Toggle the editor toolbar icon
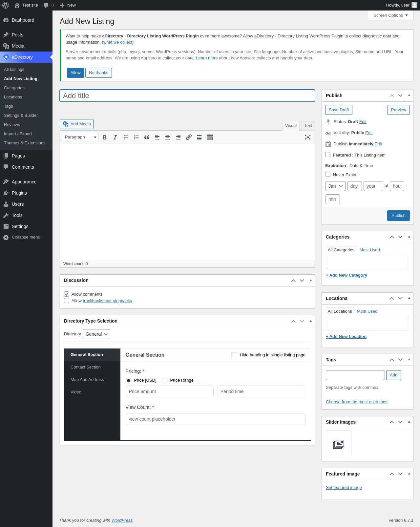420x527 pixels. click(x=210, y=137)
